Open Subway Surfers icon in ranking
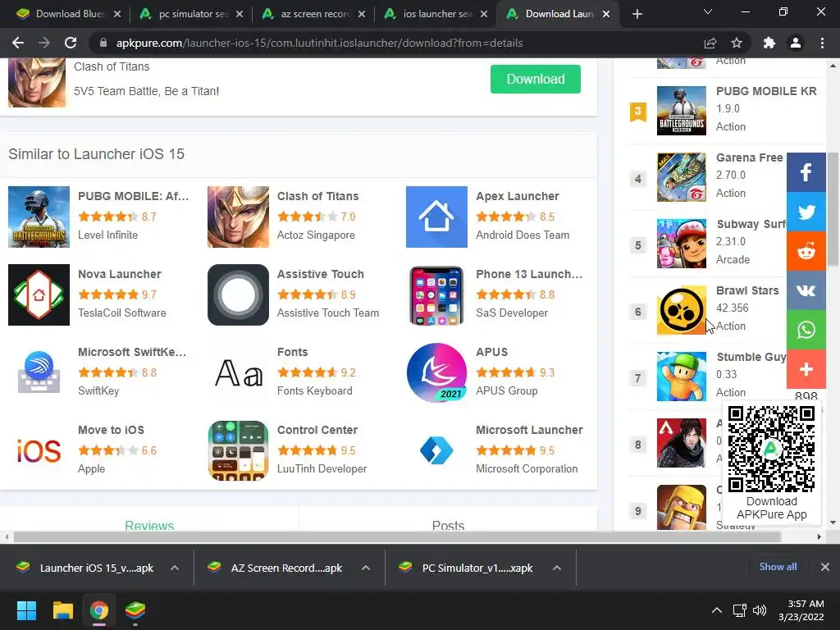Viewport: 840px width, 630px height. pos(682,243)
